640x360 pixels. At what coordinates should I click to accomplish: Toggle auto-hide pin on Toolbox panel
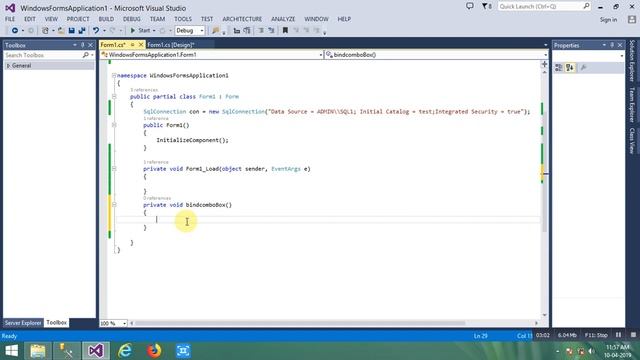pos(82,45)
